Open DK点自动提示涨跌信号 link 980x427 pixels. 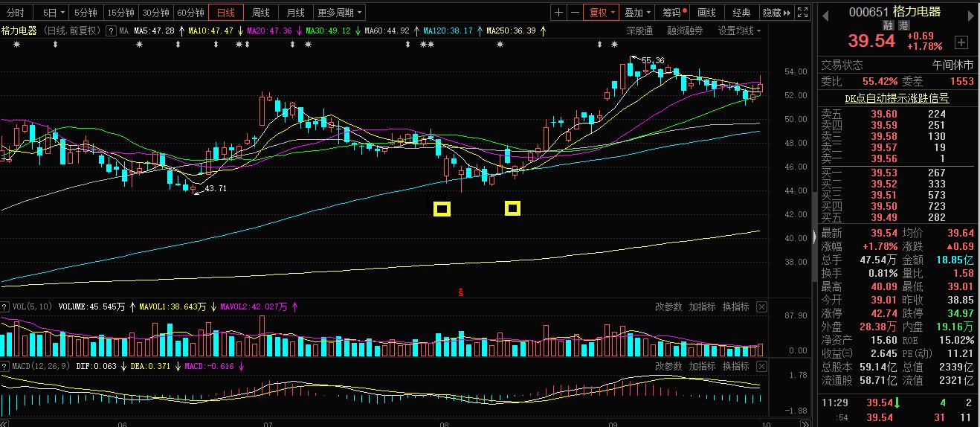(897, 98)
